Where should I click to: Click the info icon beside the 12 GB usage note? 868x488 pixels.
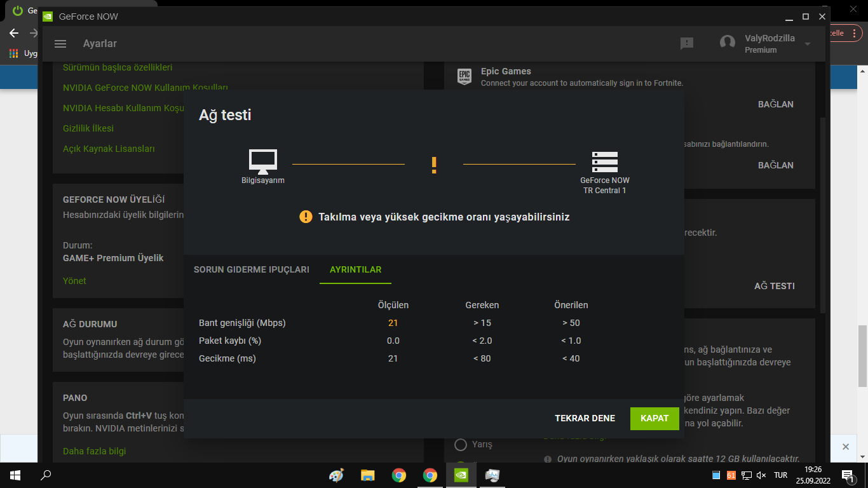pos(548,459)
